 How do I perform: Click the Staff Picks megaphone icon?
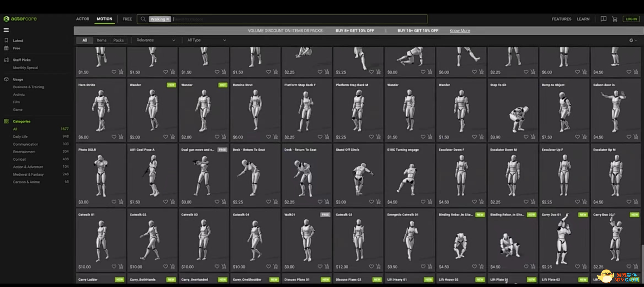point(6,60)
